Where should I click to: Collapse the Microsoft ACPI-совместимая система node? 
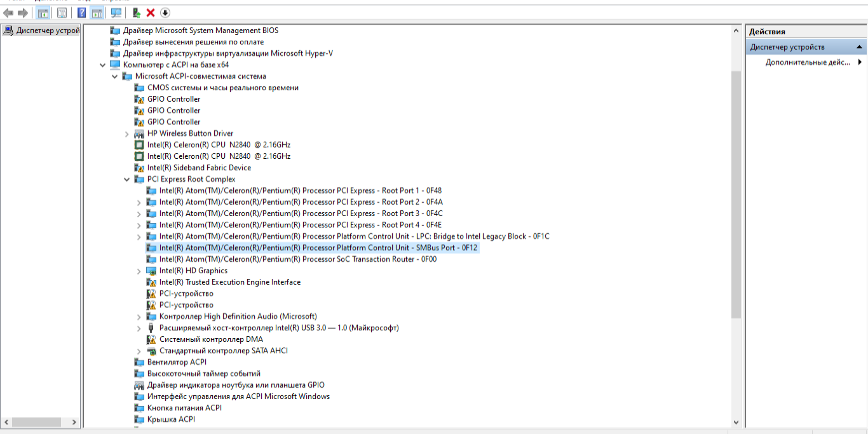(x=115, y=76)
